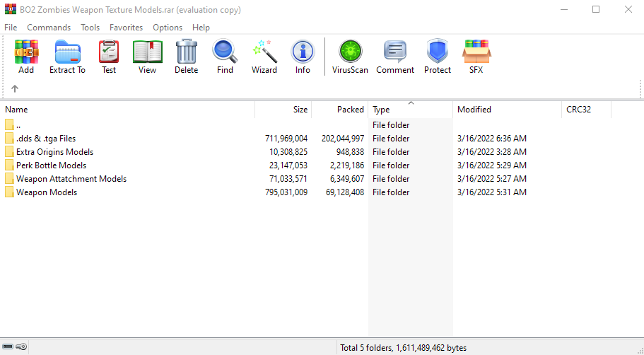
Task: Click packed value 948,838
Action: 350,152
